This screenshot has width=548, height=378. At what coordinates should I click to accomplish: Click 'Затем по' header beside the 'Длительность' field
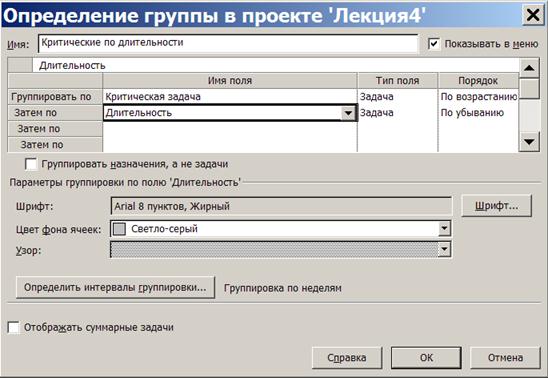55,113
